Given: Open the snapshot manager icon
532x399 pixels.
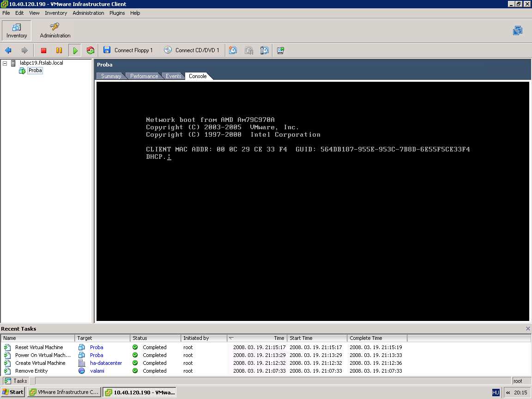Looking at the screenshot, I should (x=264, y=50).
